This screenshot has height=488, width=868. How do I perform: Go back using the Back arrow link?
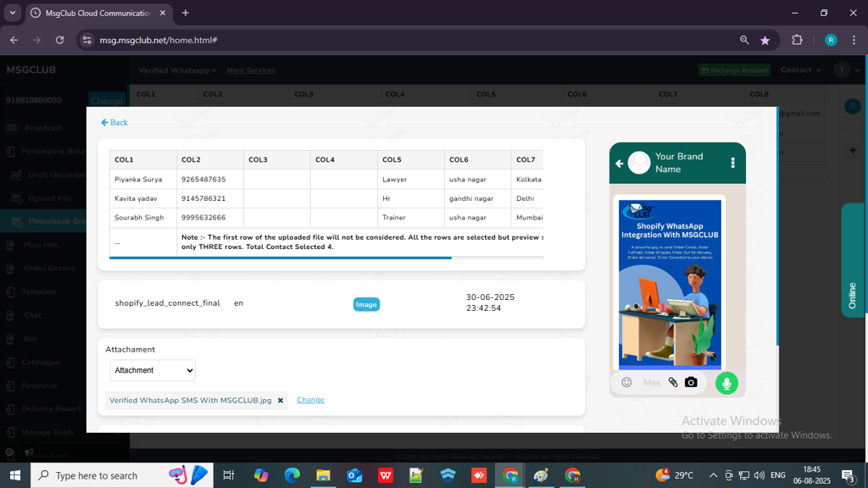click(114, 122)
